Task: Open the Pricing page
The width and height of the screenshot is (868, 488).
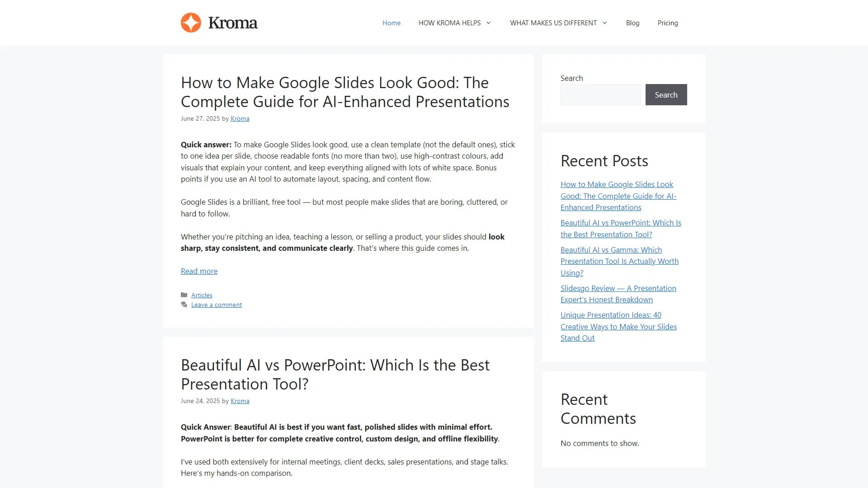Action: pyautogui.click(x=668, y=23)
